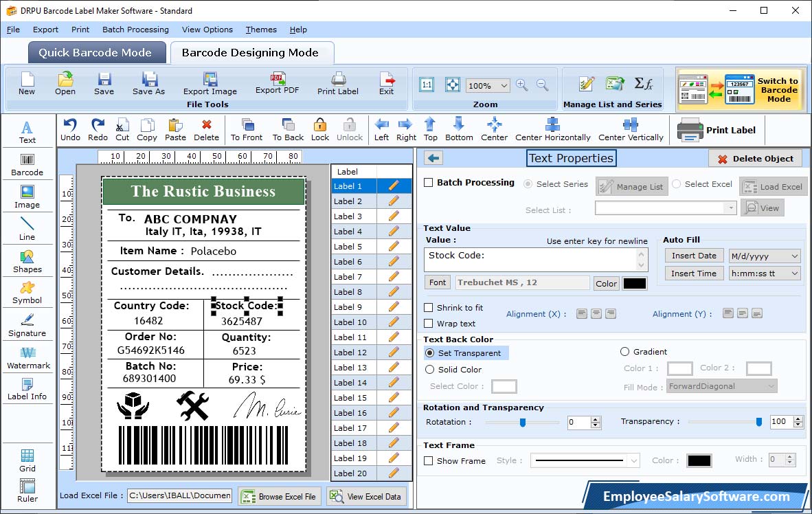Click Browse Excel File button
Viewport: 812px width, 514px height.
(x=280, y=496)
